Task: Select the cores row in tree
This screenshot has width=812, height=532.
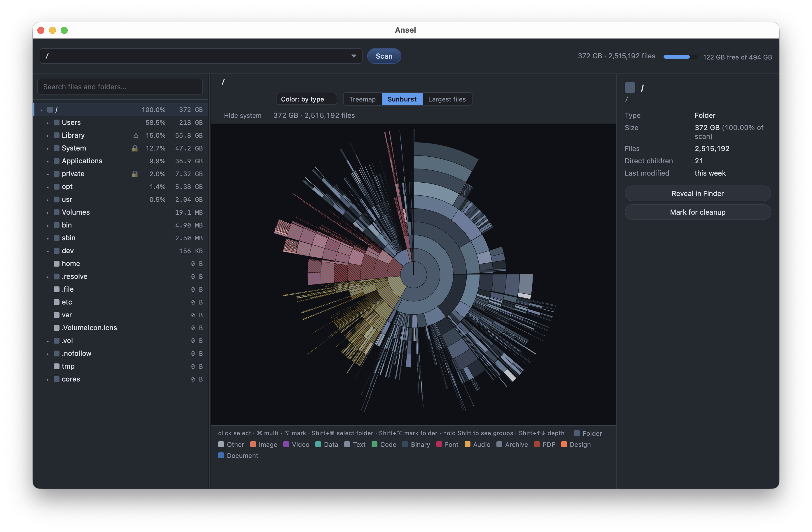Action: click(x=120, y=379)
